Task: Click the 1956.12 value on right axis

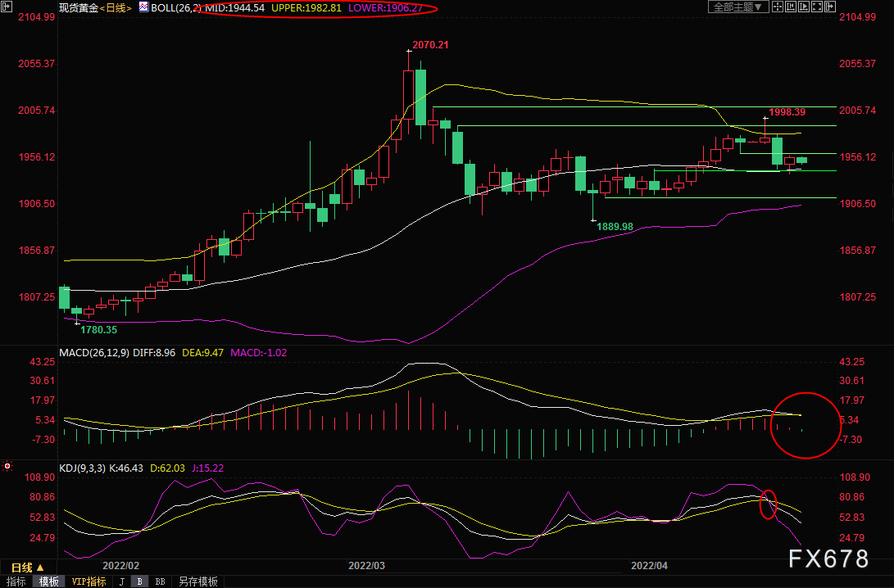Action: [x=857, y=157]
